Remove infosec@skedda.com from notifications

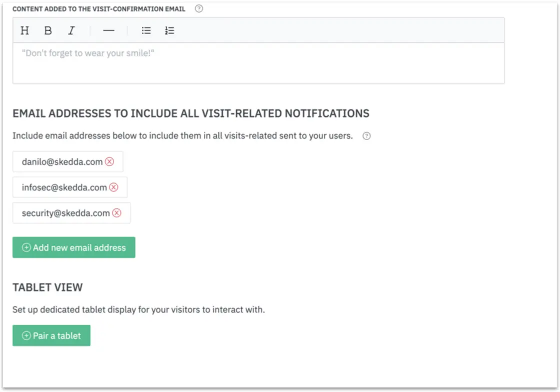pos(113,187)
